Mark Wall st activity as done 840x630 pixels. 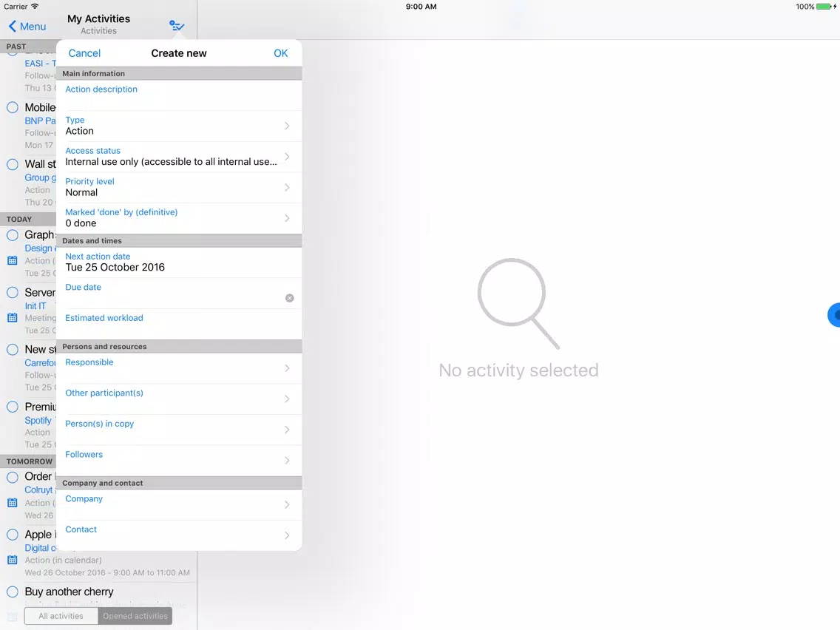13,164
